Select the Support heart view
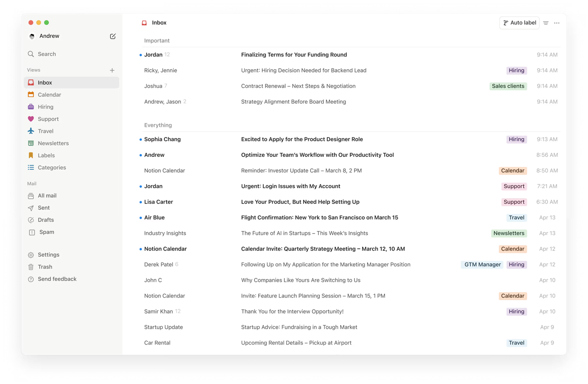Screen dimensions: 588x384 [x=31, y=119]
